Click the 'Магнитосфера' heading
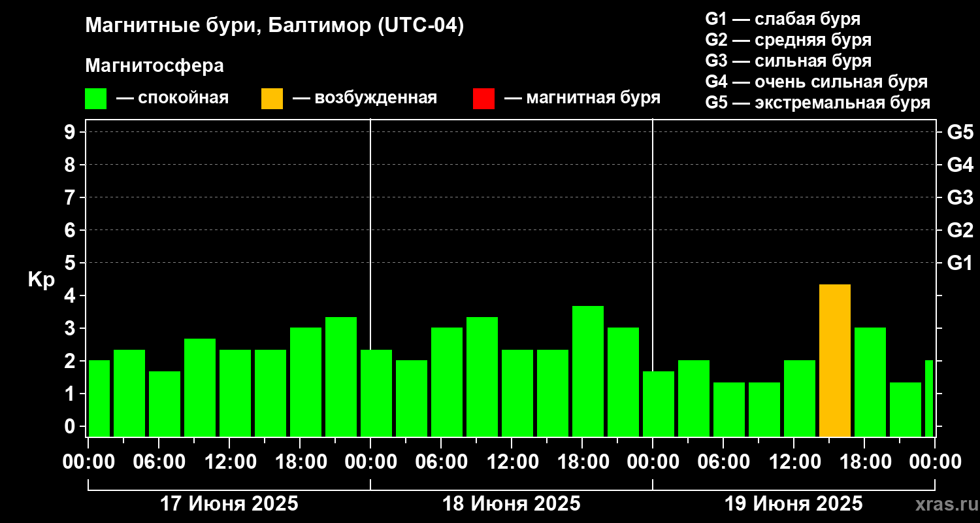980x523 pixels. click(154, 66)
